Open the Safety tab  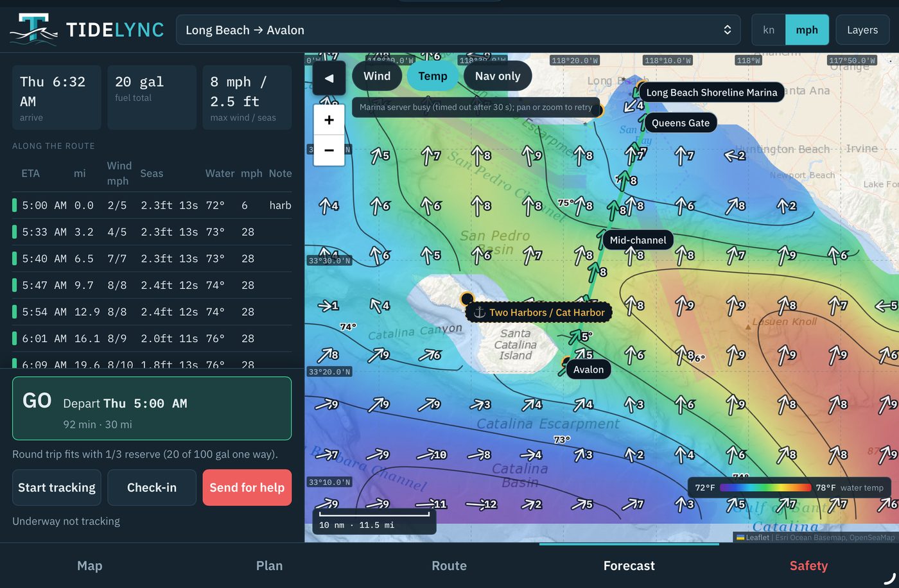pos(809,566)
